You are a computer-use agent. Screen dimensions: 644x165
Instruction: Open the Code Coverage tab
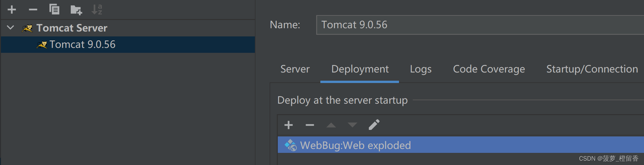click(x=489, y=69)
